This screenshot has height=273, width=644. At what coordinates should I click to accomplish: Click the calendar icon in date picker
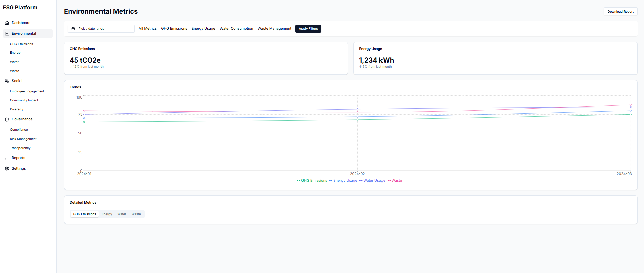(x=73, y=29)
